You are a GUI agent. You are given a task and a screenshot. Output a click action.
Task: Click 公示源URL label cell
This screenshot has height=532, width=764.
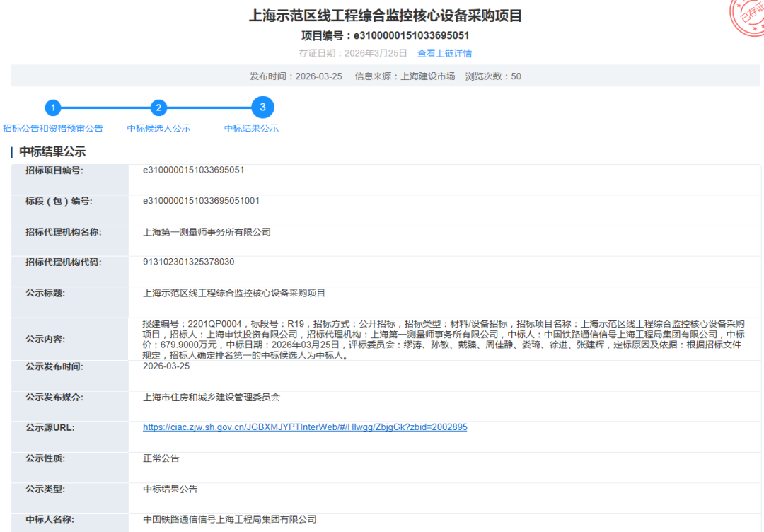69,436
